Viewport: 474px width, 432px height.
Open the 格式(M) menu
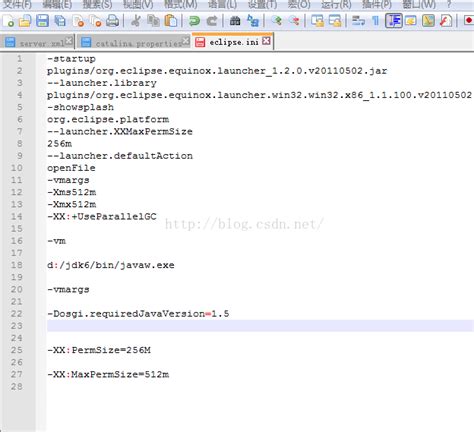(181, 5)
